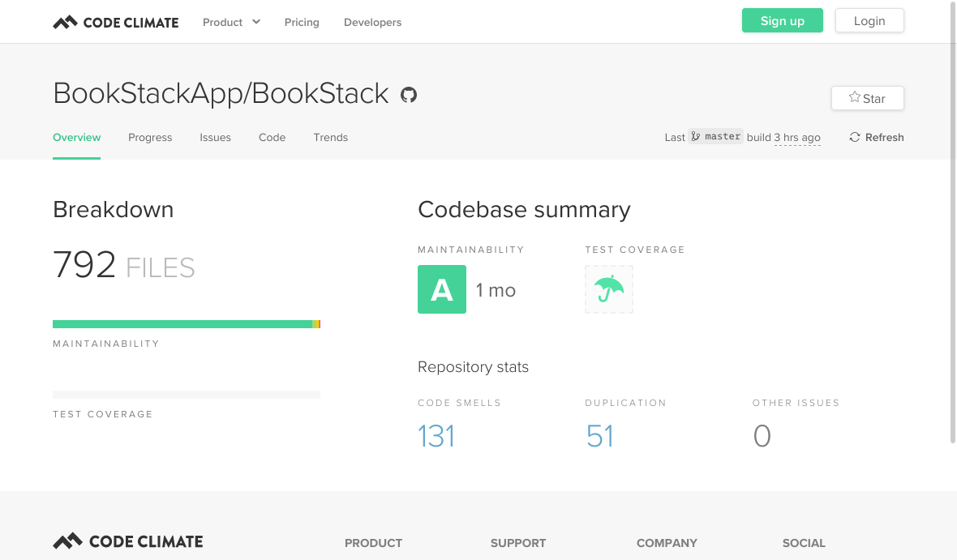Click the DUPLICATION label
Image resolution: width=957 pixels, height=560 pixels.
[x=625, y=403]
